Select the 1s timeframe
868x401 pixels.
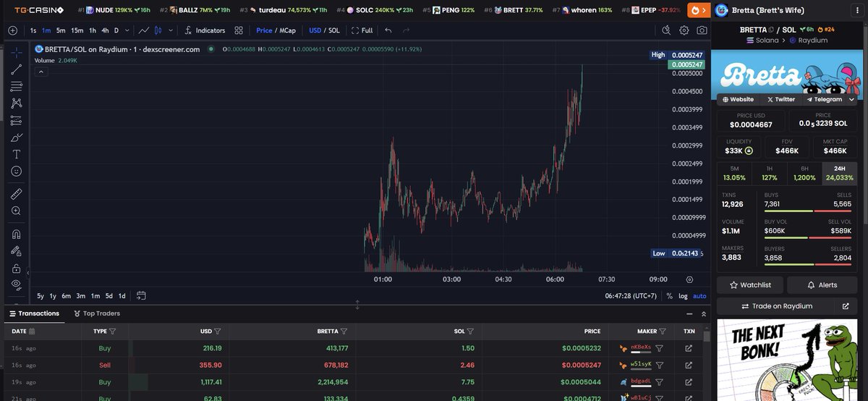click(x=33, y=30)
